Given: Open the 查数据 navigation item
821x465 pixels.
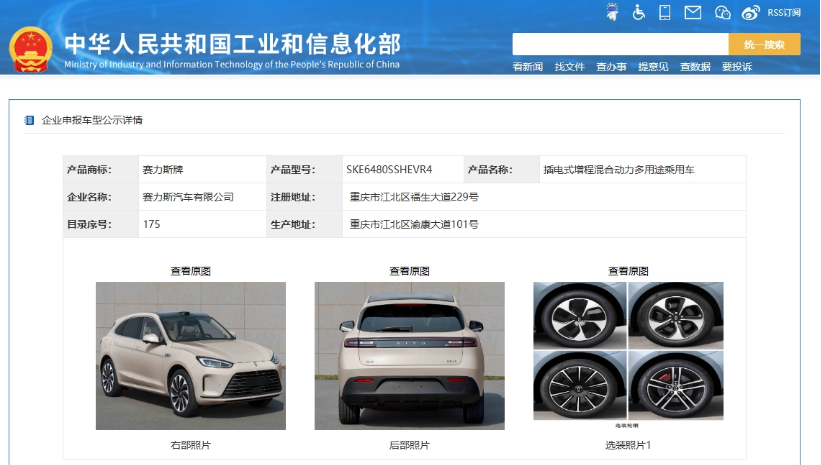Looking at the screenshot, I should (x=695, y=67).
